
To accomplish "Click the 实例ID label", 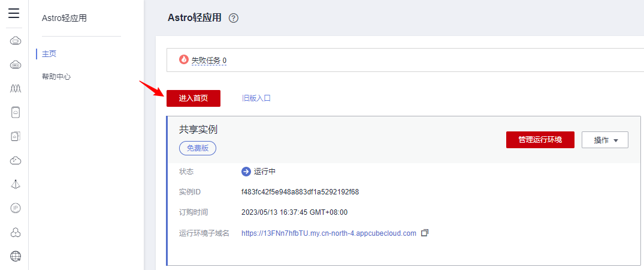I will tap(190, 192).
